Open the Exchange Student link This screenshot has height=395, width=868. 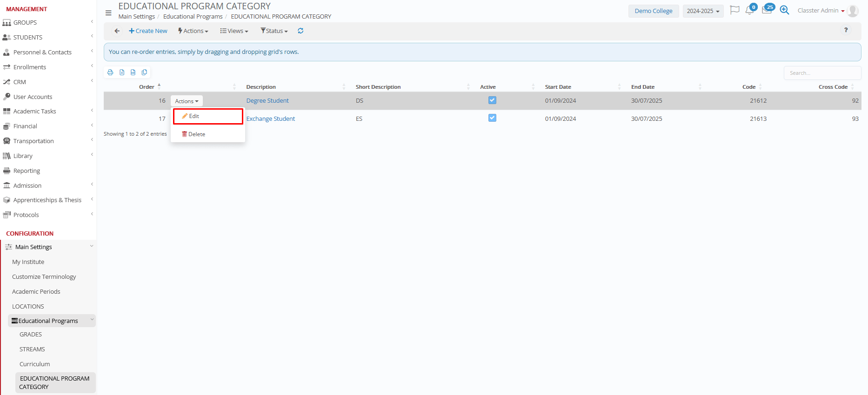click(270, 119)
